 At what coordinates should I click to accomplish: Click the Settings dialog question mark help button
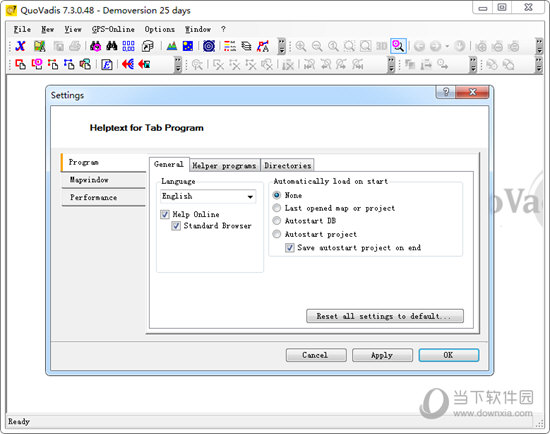click(446, 92)
